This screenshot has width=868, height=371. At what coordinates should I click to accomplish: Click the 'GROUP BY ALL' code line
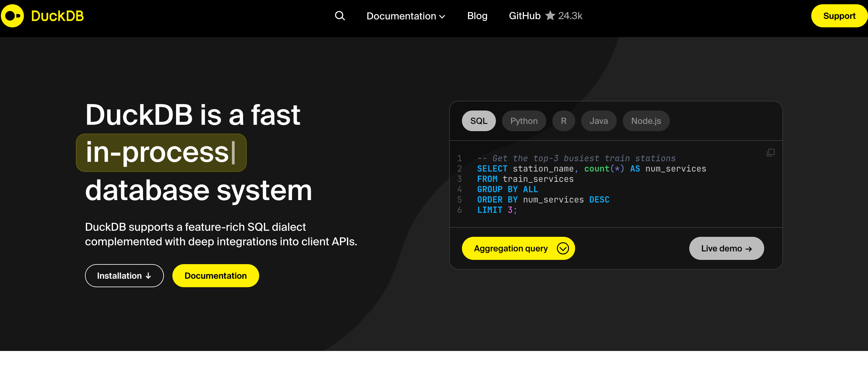pos(507,189)
